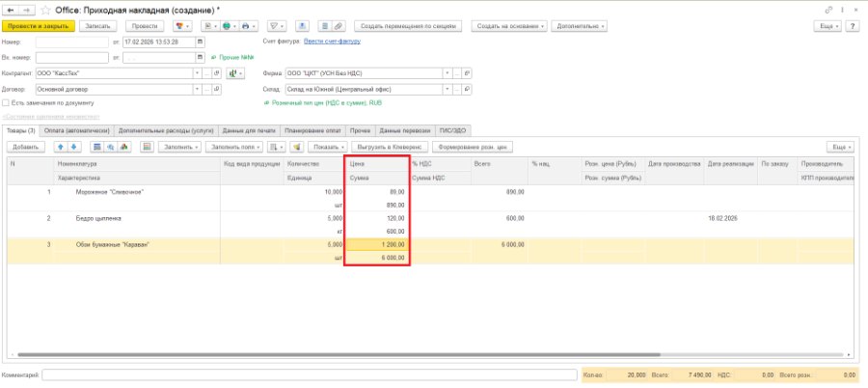Open the colored dots report dropdown icon
Image resolution: width=868 pixels, height=388 pixels.
(x=181, y=26)
